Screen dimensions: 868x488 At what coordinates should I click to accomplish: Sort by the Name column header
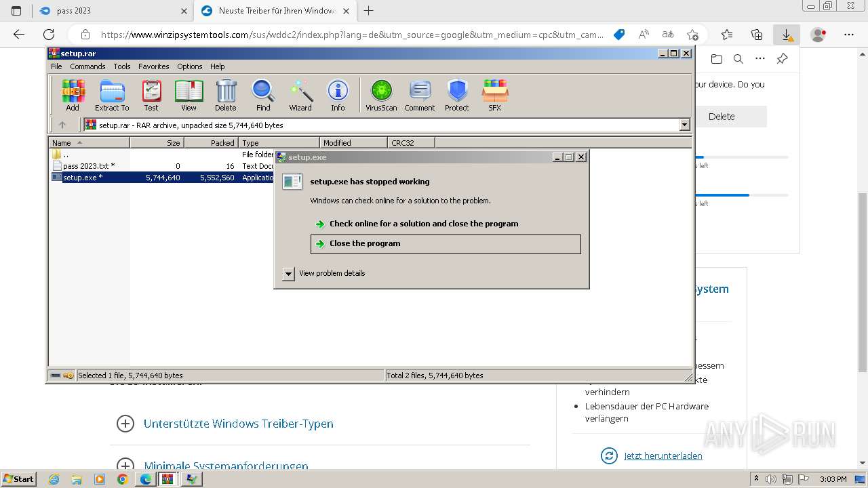[89, 143]
